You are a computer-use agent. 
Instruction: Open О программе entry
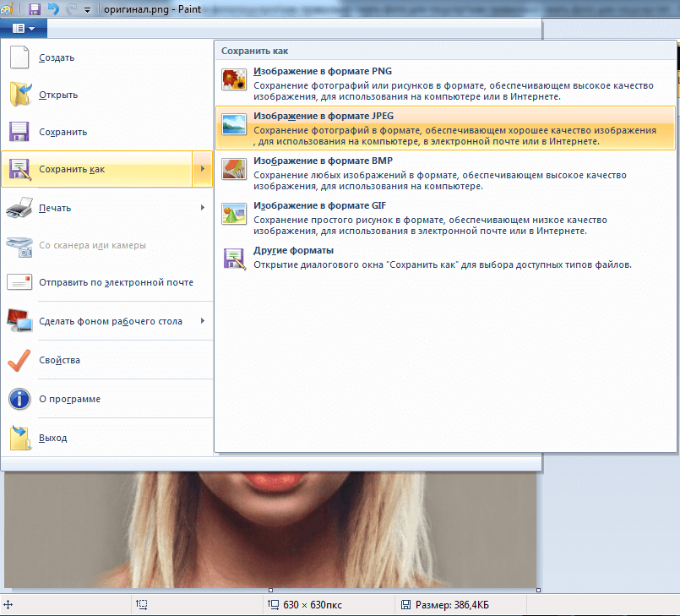tap(107, 399)
